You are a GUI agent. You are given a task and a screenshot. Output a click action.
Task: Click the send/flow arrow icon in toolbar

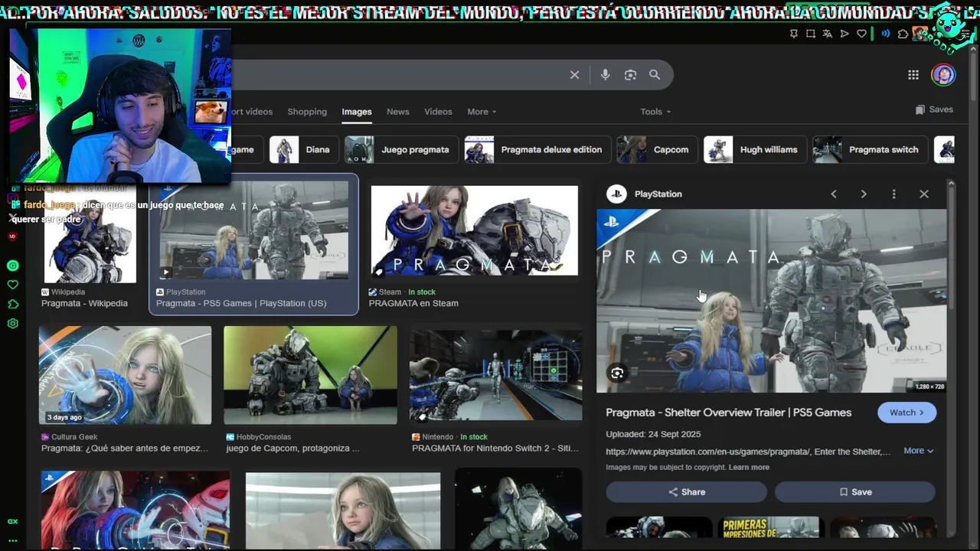pyautogui.click(x=844, y=34)
